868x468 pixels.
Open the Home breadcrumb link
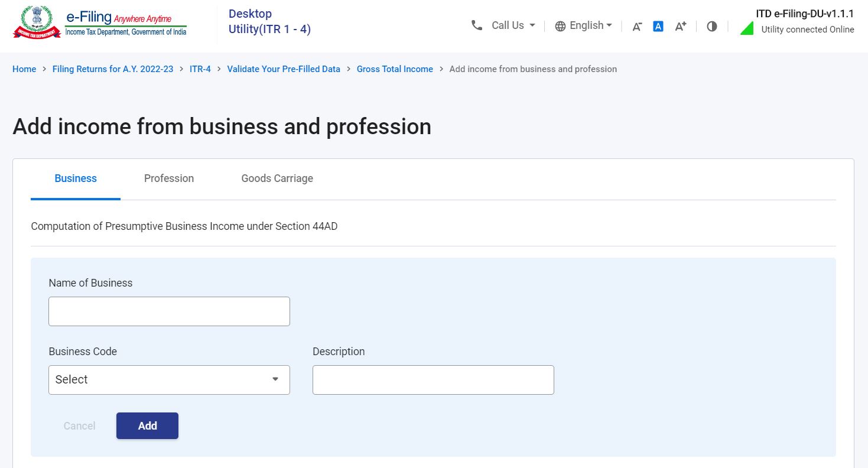click(24, 69)
